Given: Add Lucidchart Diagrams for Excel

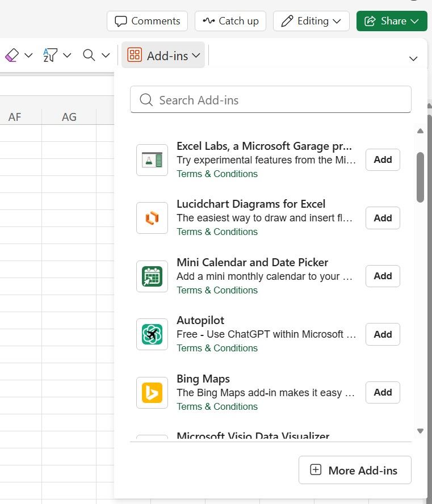Looking at the screenshot, I should [x=383, y=218].
